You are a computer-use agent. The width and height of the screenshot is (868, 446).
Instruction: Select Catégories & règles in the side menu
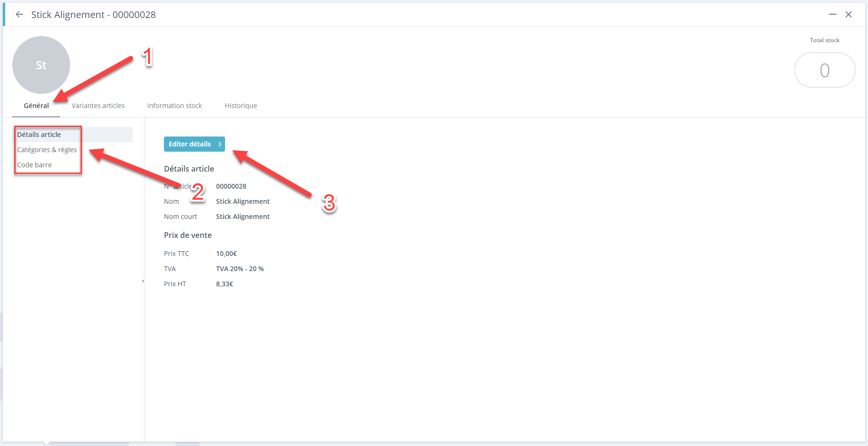pos(47,150)
